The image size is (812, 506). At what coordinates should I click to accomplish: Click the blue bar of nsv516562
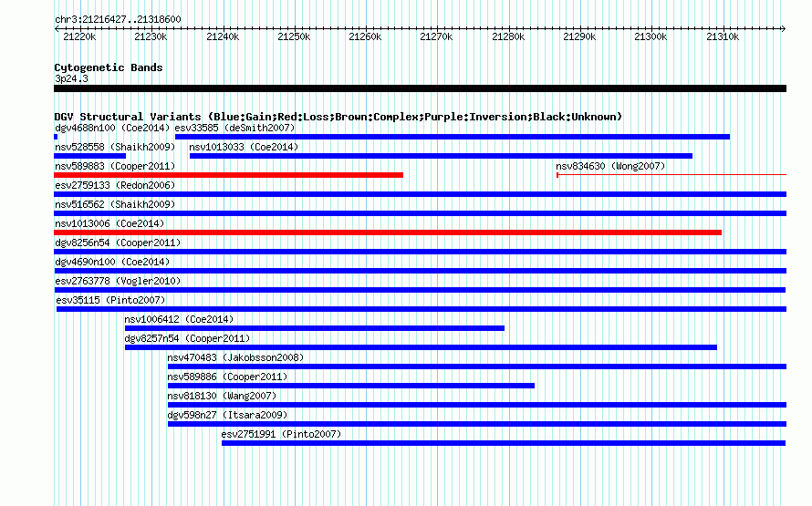pyautogui.click(x=420, y=213)
